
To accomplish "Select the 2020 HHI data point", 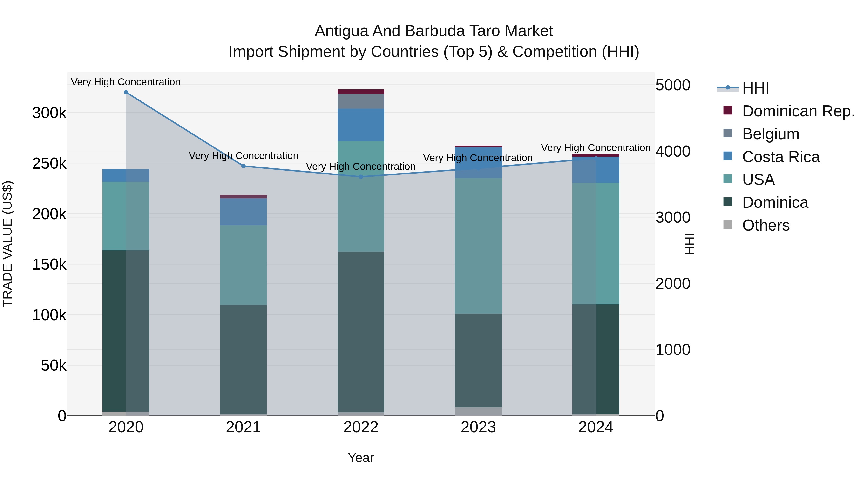I will 126,92.
